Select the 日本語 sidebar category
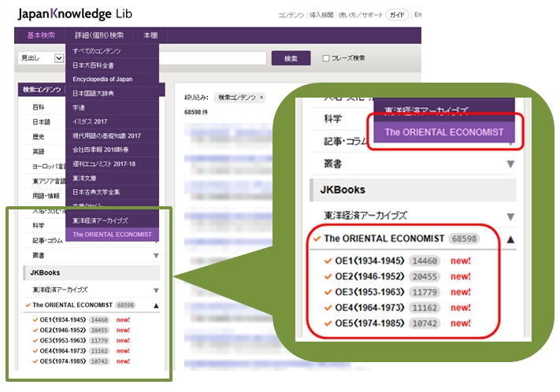Screen dimensions: 560x392 click(41, 122)
